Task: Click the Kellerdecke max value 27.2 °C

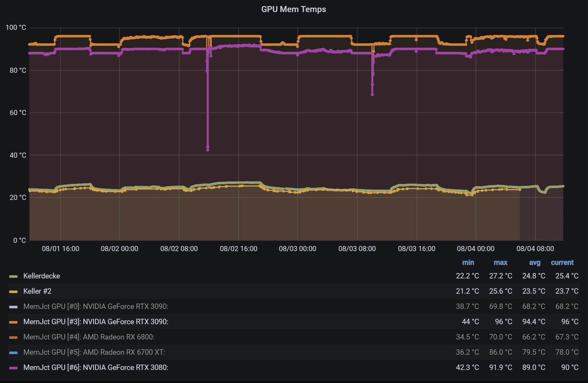Action: [501, 276]
